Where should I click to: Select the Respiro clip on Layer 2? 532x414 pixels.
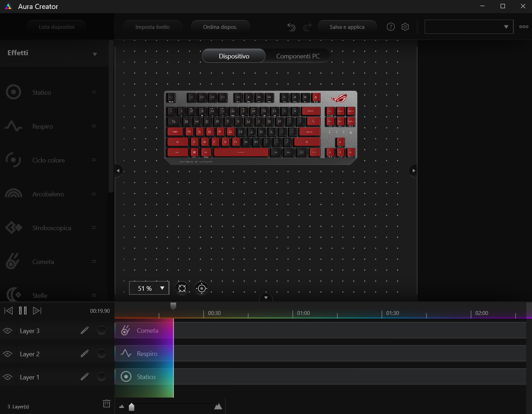144,353
